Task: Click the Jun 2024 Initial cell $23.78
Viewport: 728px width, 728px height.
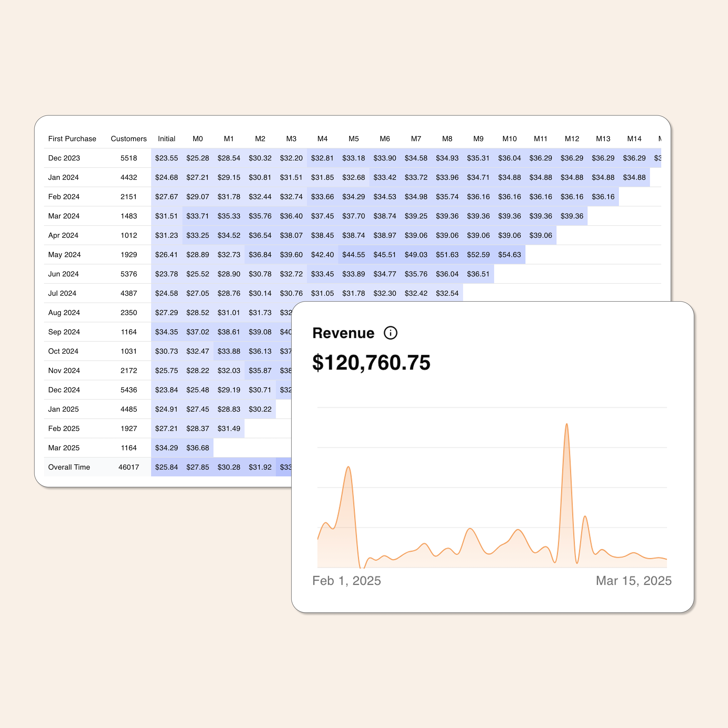Action: click(166, 274)
